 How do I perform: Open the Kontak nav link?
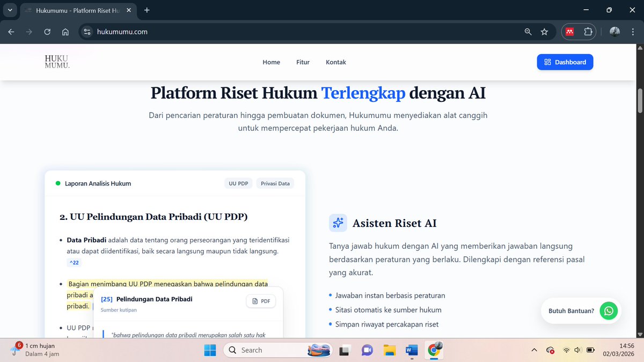(x=336, y=62)
